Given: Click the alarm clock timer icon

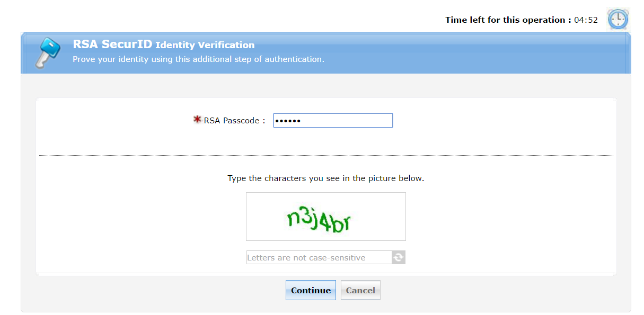Looking at the screenshot, I should [617, 20].
